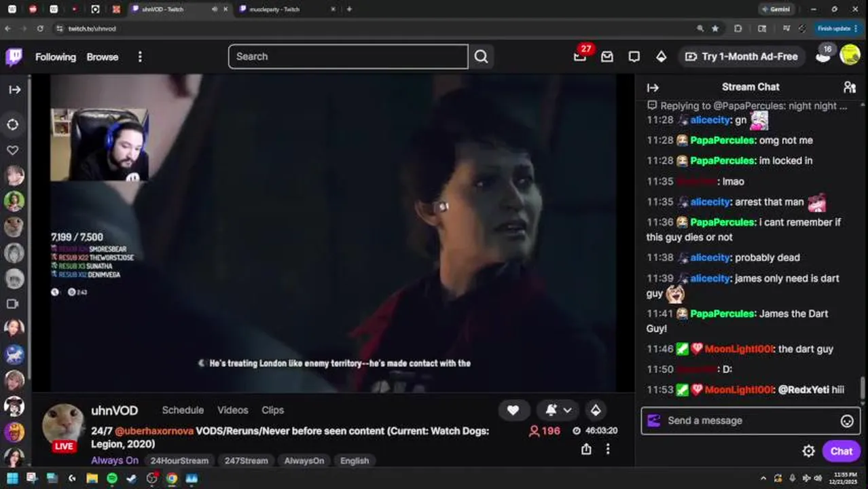The height and width of the screenshot is (489, 868).
Task: Click alicecity on 'probably dead' message
Action: pyautogui.click(x=710, y=257)
